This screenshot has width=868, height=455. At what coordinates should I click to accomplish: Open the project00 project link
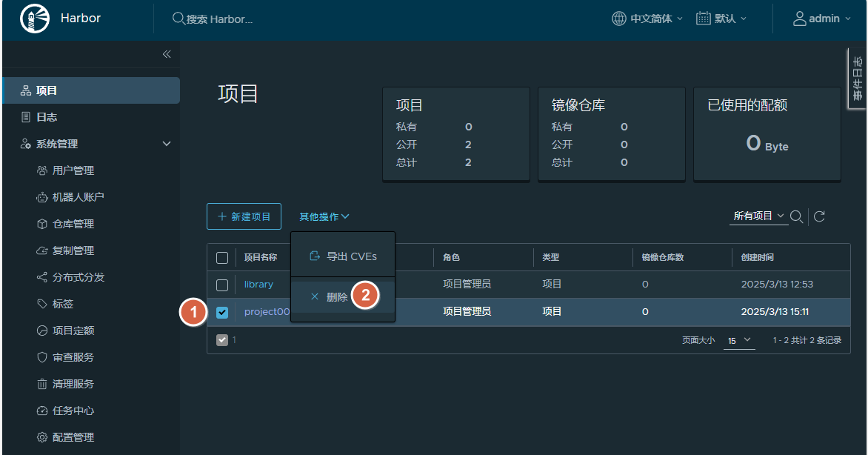(x=267, y=311)
